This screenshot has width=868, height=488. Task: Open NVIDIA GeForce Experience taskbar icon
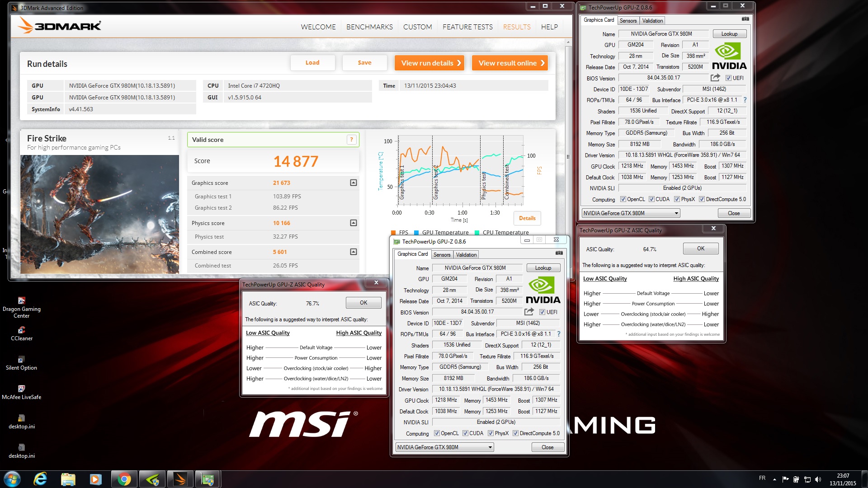pos(152,479)
